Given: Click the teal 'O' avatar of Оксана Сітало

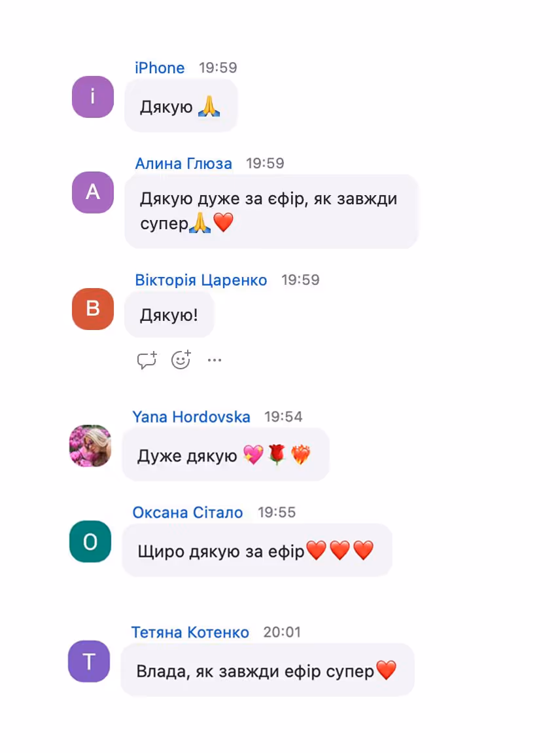Looking at the screenshot, I should coord(90,542).
